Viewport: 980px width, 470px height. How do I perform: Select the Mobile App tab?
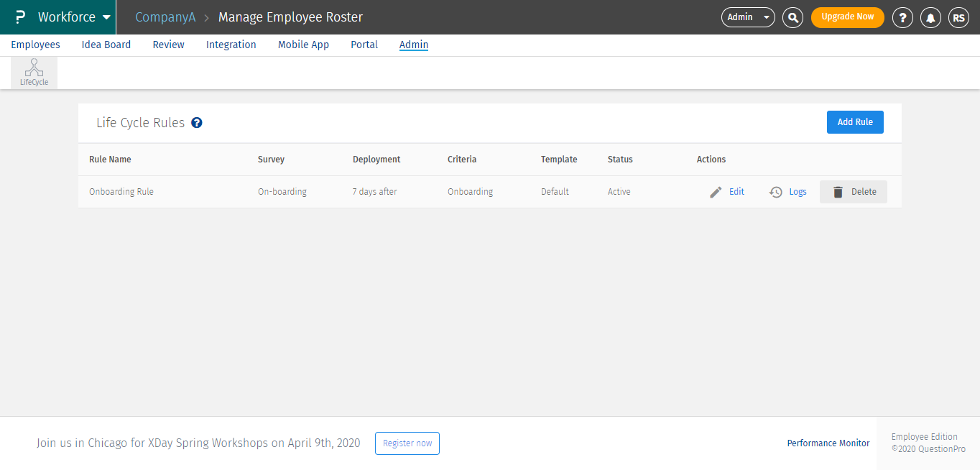(303, 45)
